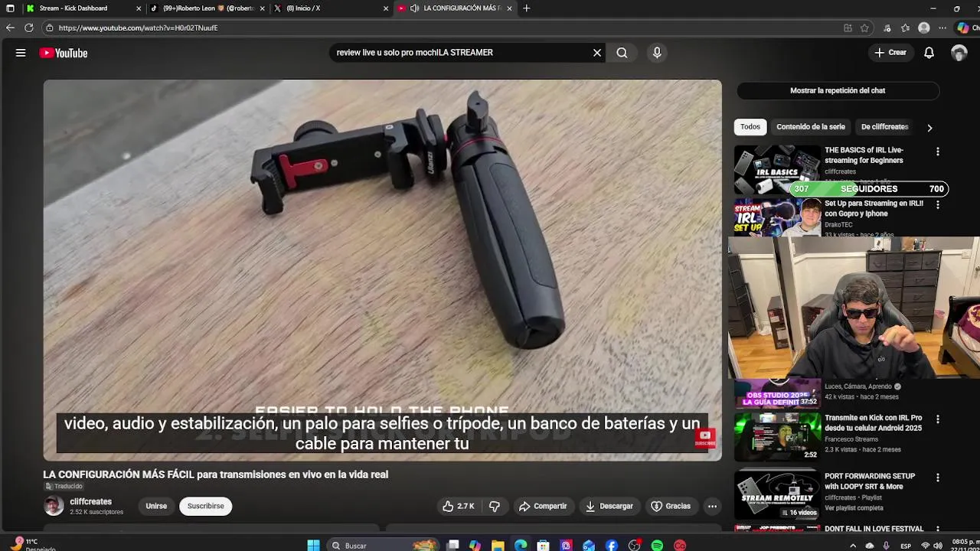
Task: Join the channel with Unirse
Action: pos(156,506)
